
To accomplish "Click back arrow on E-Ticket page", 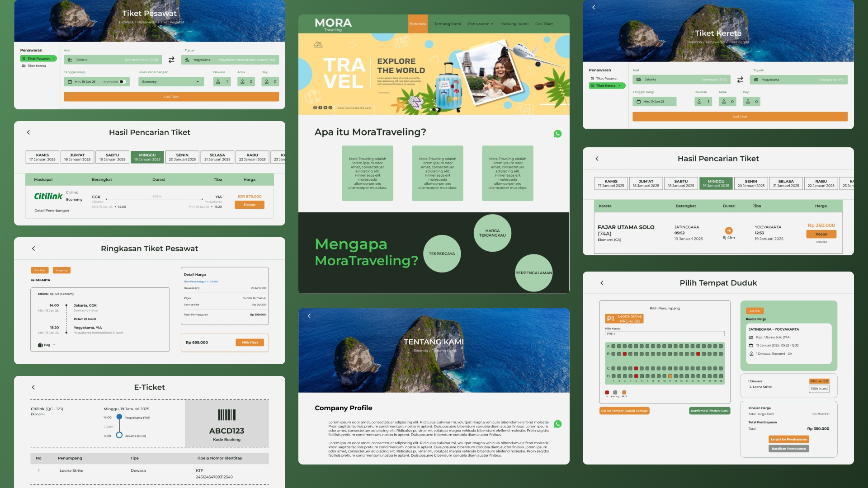I will click(x=33, y=387).
